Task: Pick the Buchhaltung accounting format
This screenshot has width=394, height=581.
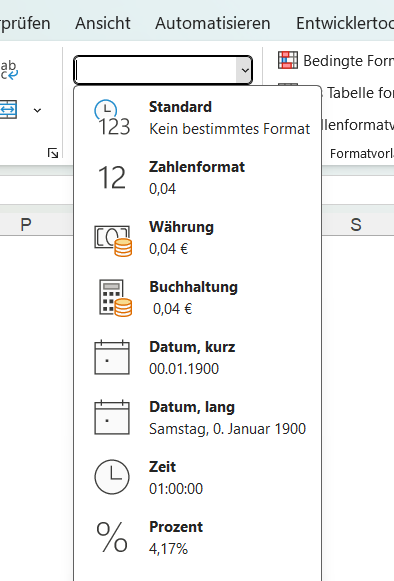Action: 198,298
